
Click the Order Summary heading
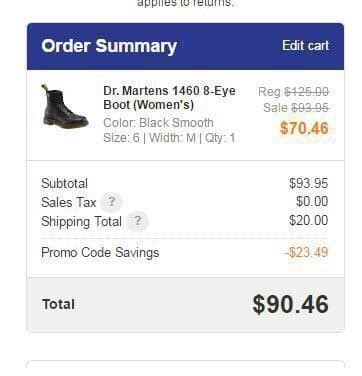click(109, 46)
